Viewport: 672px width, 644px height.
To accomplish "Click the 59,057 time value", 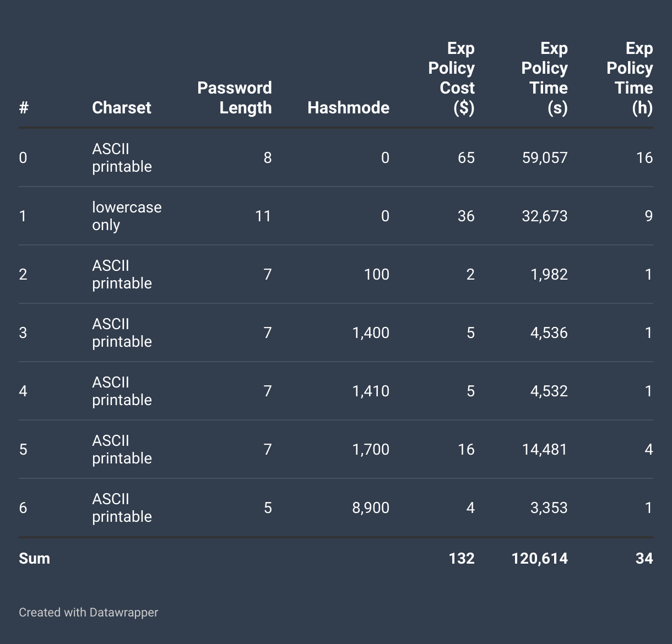I will (x=545, y=158).
